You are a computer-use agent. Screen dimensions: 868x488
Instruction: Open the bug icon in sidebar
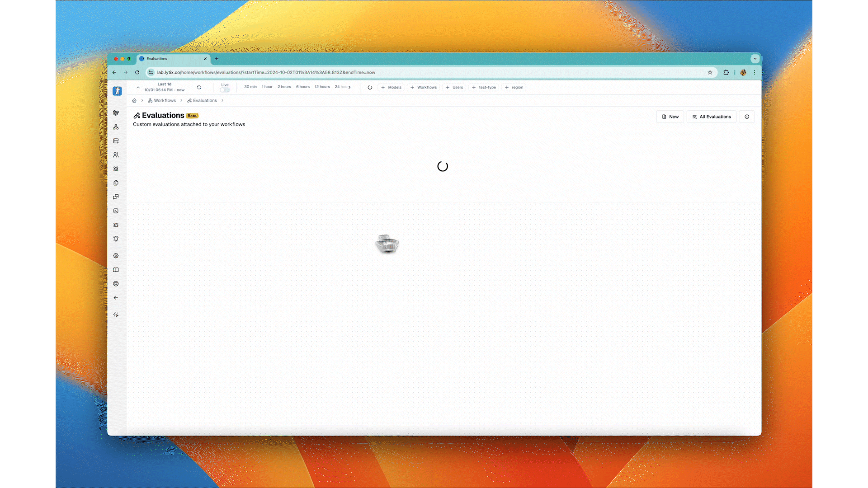coord(116,225)
